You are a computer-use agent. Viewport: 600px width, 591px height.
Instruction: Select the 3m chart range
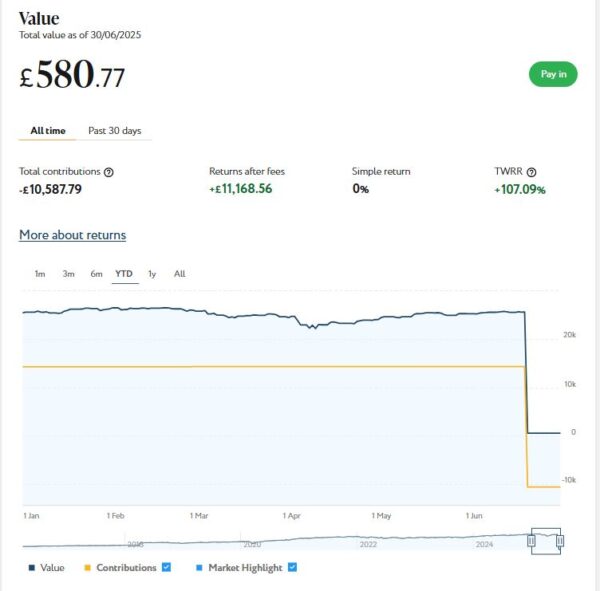(68, 274)
